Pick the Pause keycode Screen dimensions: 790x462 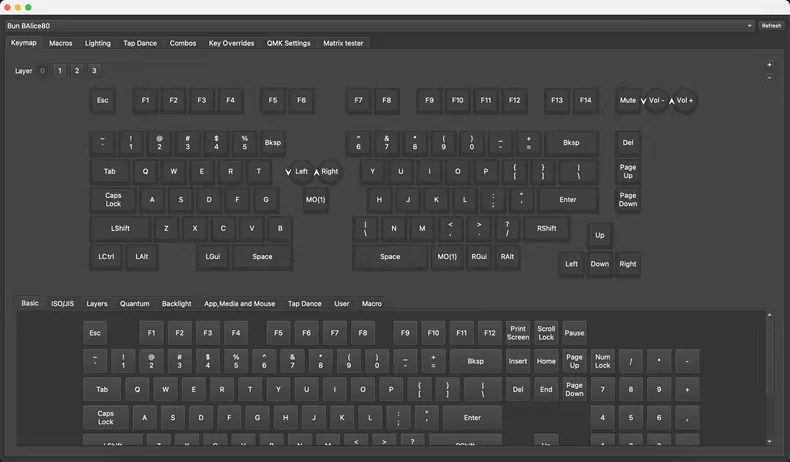coord(574,333)
